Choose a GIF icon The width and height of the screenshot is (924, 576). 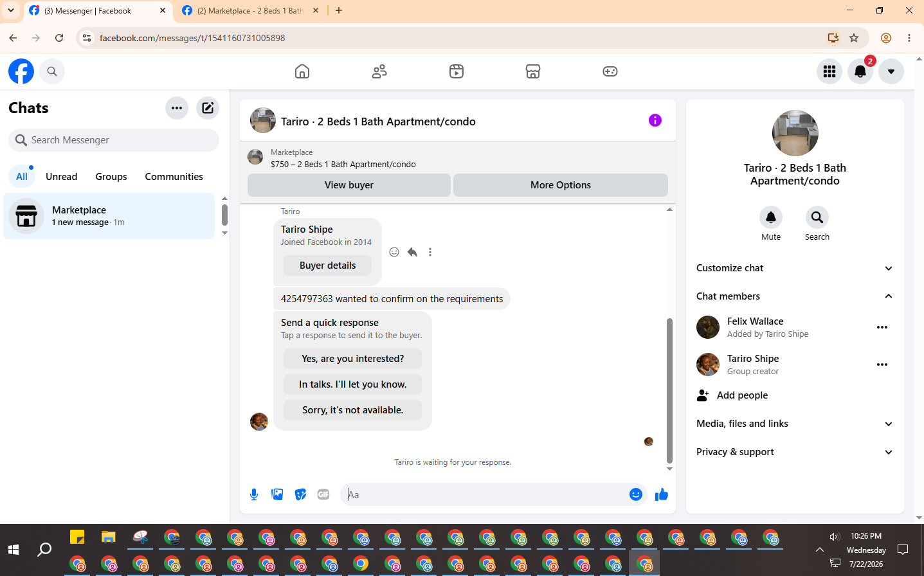(x=323, y=494)
